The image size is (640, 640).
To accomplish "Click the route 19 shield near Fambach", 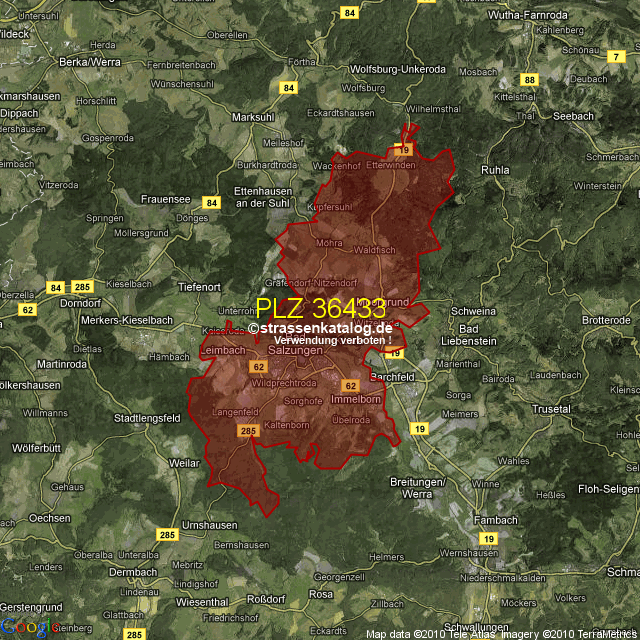I will (x=488, y=538).
